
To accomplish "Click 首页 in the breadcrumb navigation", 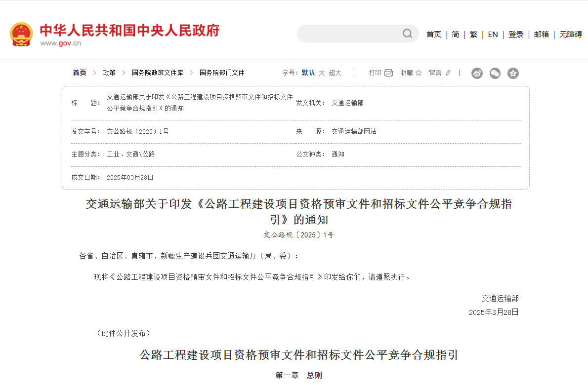I will 80,73.
